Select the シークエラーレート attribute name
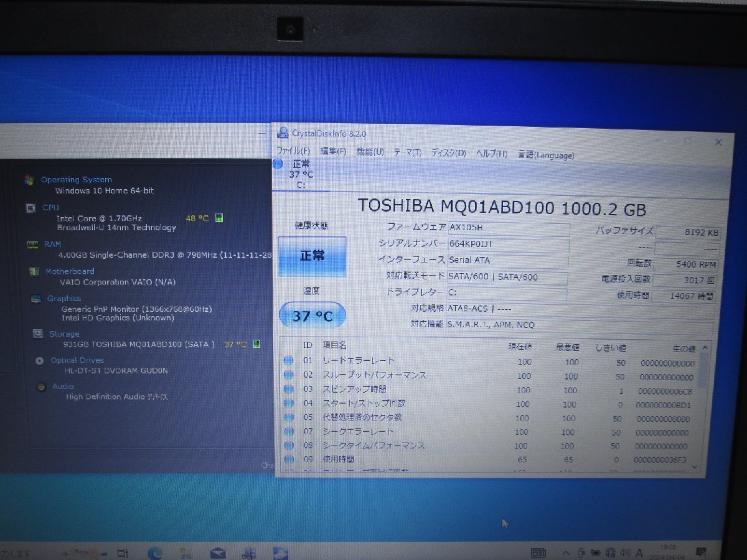 click(357, 431)
